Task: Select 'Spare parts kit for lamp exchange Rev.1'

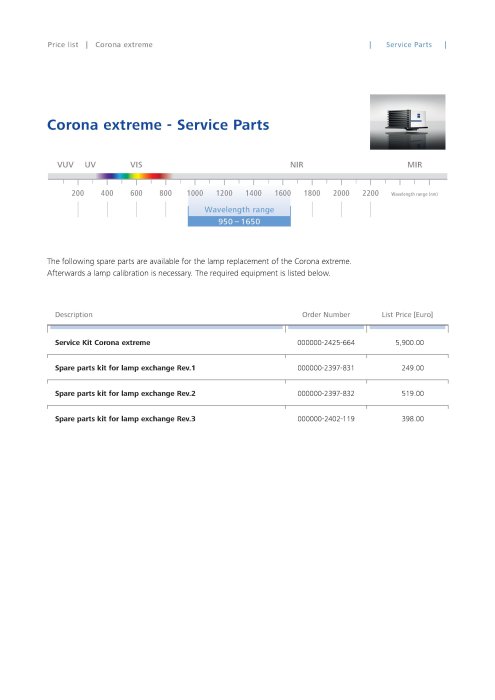Action: click(x=125, y=368)
